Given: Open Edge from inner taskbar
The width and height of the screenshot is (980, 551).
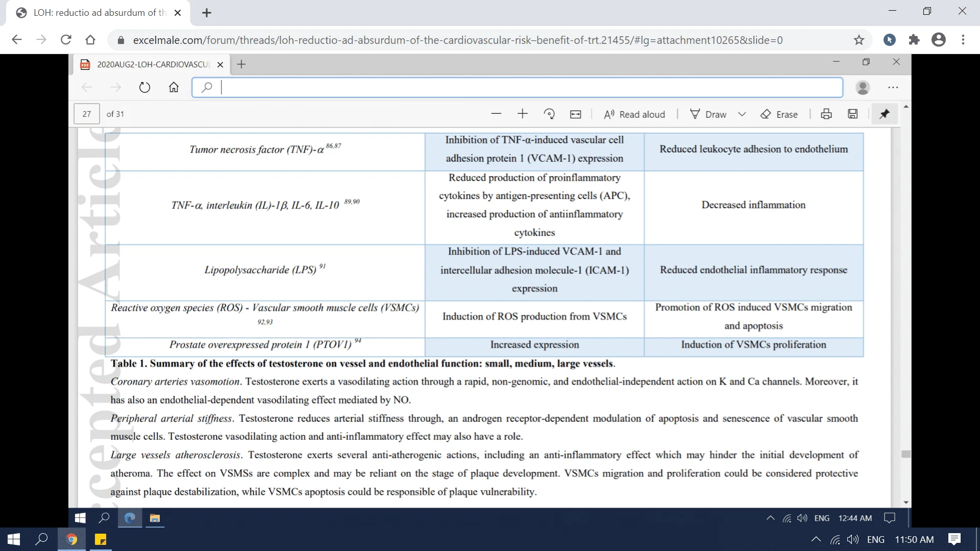Looking at the screenshot, I should 130,518.
